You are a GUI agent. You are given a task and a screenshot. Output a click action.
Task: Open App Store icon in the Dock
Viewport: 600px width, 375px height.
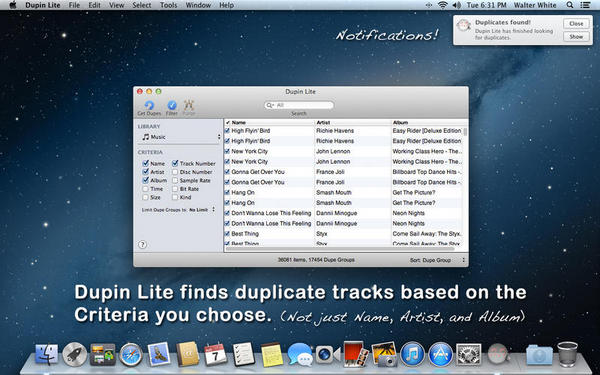point(440,354)
